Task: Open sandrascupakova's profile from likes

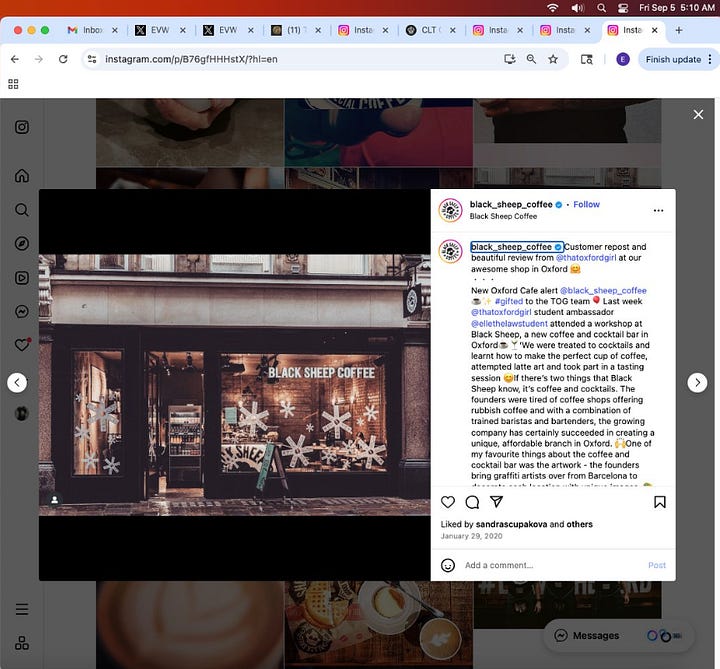Action: 512,524
